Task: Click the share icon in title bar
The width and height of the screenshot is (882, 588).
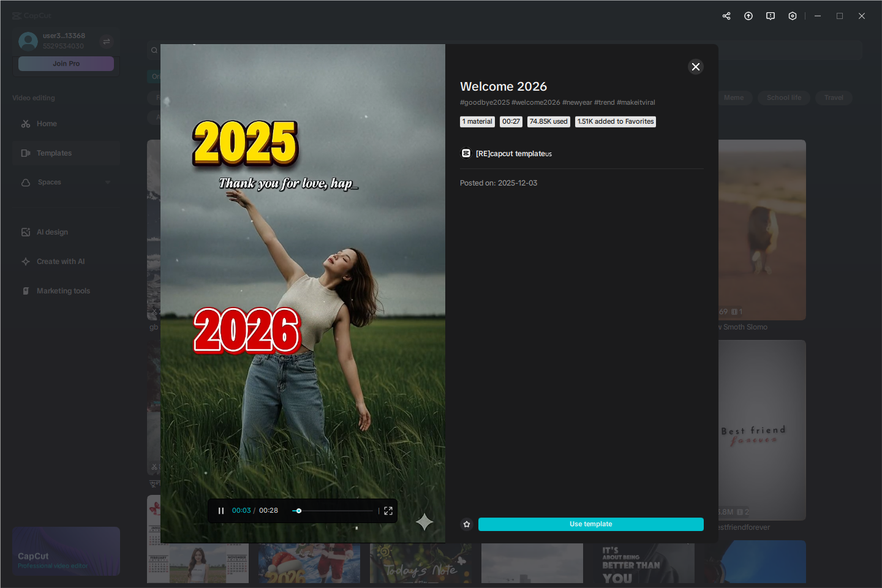Action: (726, 16)
